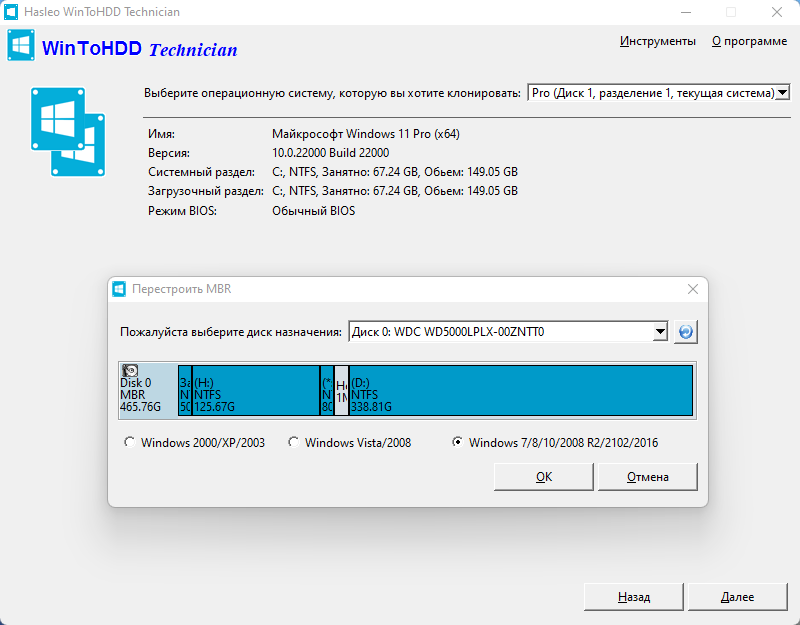This screenshot has height=625, width=800.
Task: Click the WinToHDD logo in header
Action: coord(21,45)
